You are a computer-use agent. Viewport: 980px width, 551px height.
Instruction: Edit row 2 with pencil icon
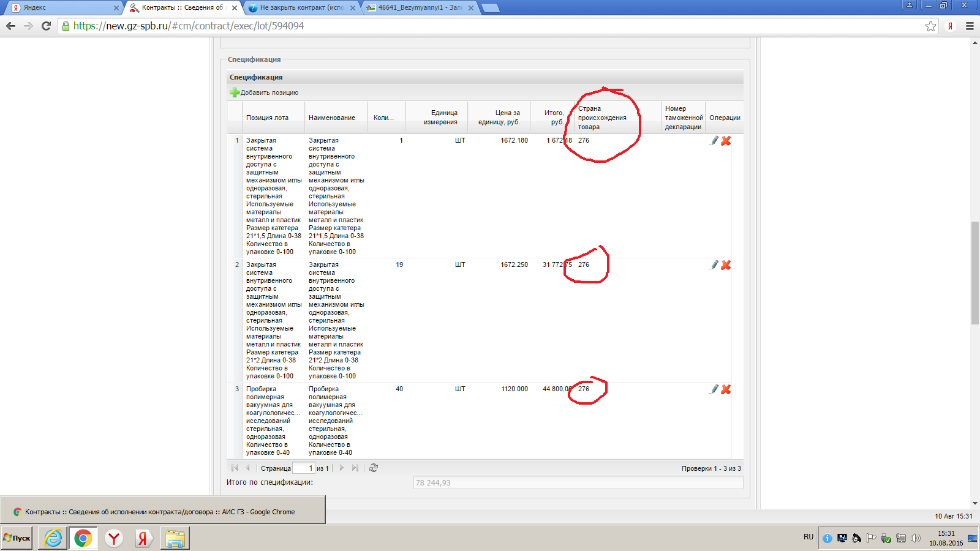[x=714, y=265]
